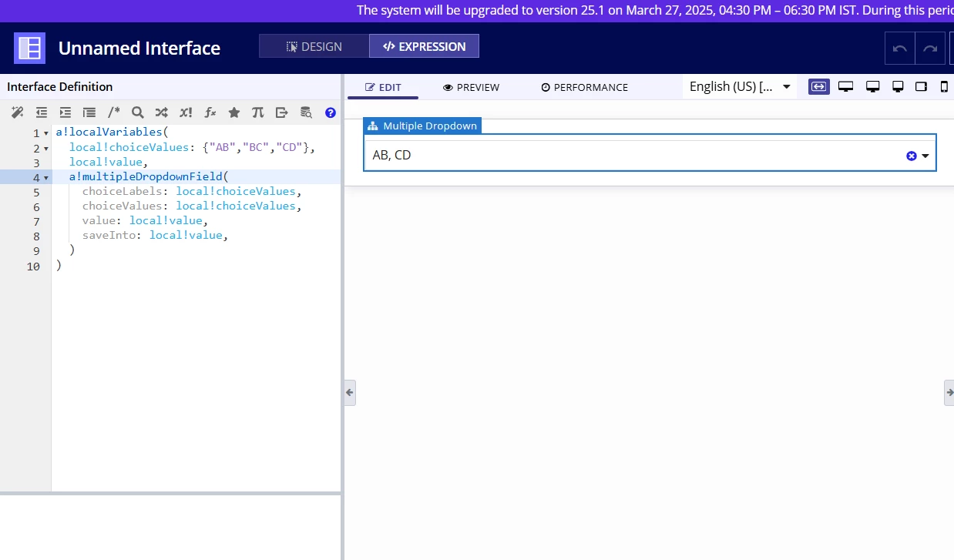954x560 pixels.
Task: Click the database search icon
Action: pos(306,112)
